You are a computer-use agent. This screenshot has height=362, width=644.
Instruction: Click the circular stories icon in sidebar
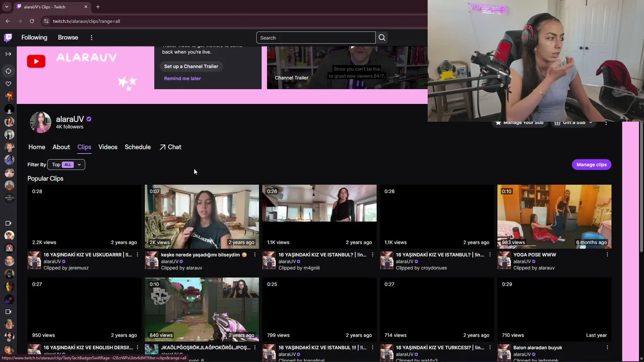coord(8,71)
